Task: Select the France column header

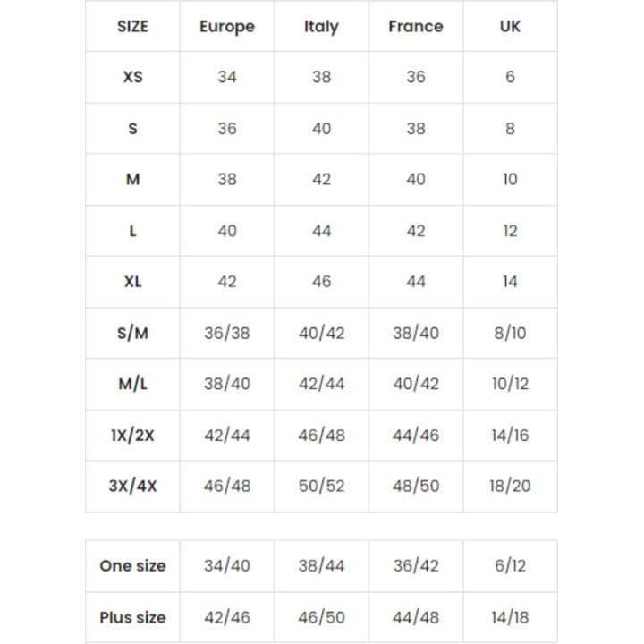Action: (416, 26)
